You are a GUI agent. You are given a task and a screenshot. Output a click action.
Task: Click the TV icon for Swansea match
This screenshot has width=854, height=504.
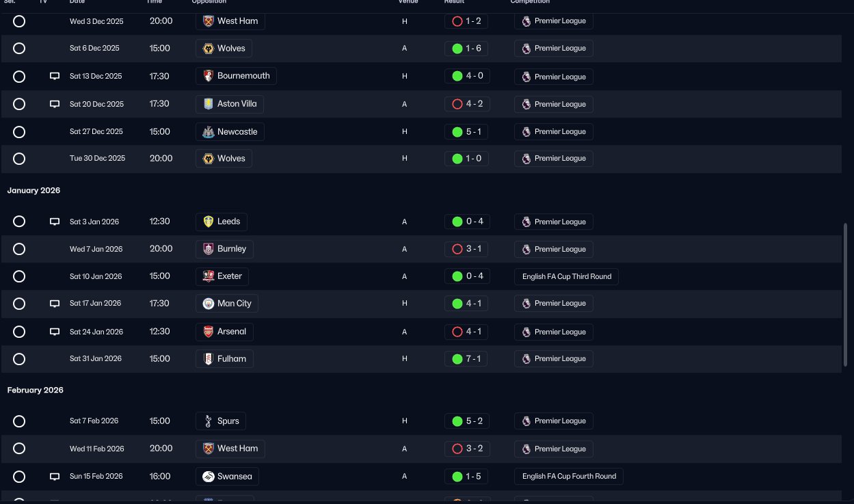tap(55, 477)
